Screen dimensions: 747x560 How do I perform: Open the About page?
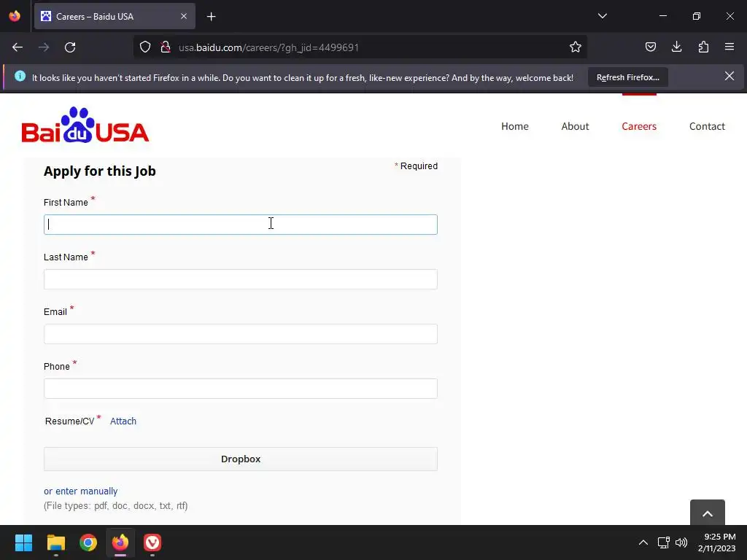pos(575,126)
